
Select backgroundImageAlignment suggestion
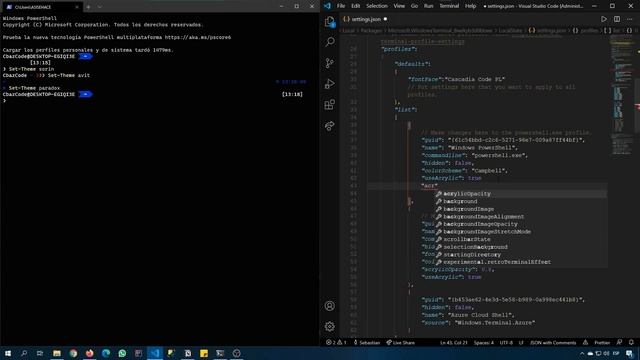point(521,217)
